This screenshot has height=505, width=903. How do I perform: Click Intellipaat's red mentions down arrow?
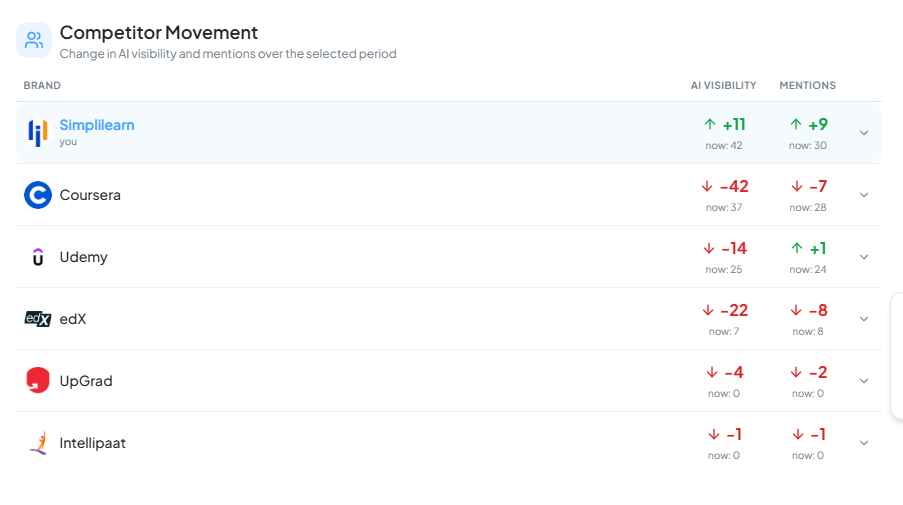pos(798,434)
